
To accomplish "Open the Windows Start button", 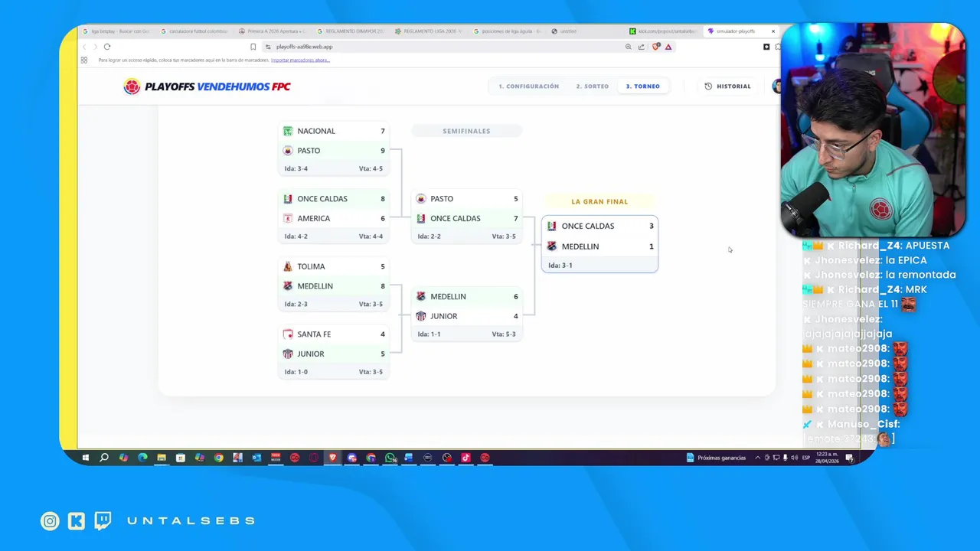I will point(85,458).
